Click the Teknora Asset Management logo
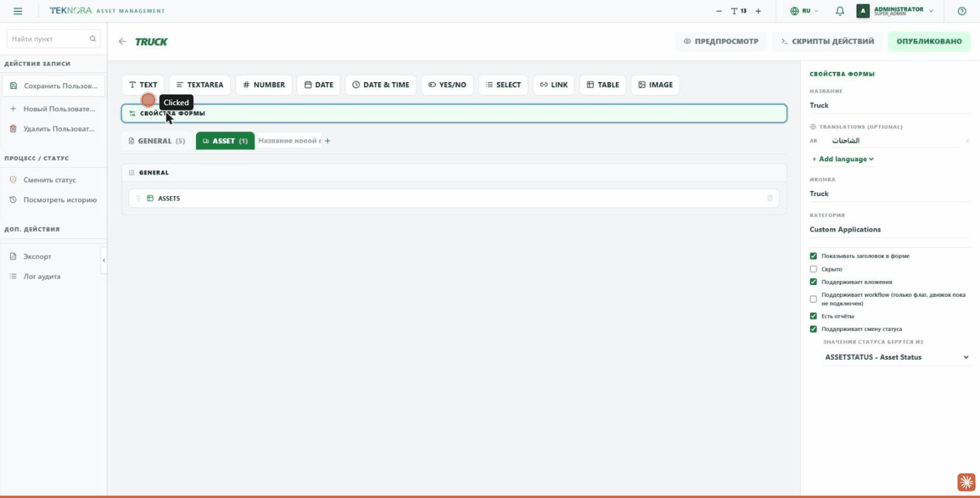 point(107,11)
